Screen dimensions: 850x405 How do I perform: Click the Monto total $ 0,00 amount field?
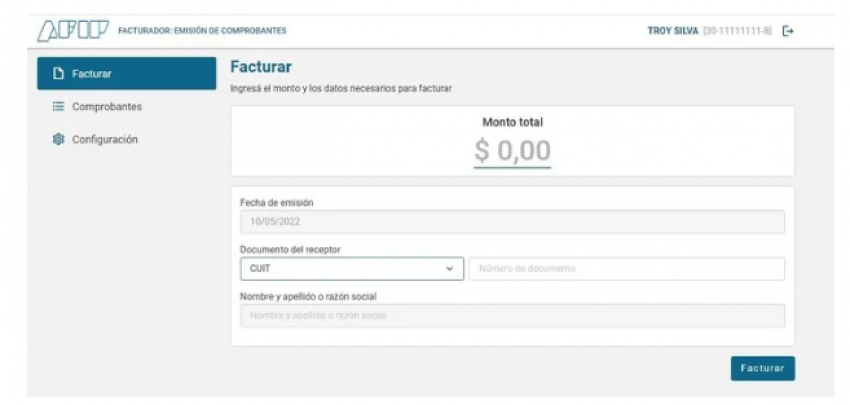coord(512,151)
